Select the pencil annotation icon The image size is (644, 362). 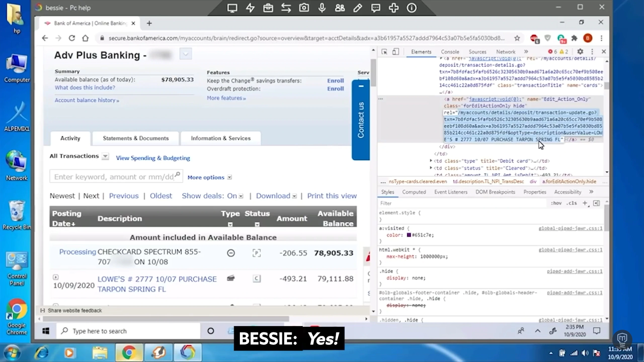coord(357,8)
